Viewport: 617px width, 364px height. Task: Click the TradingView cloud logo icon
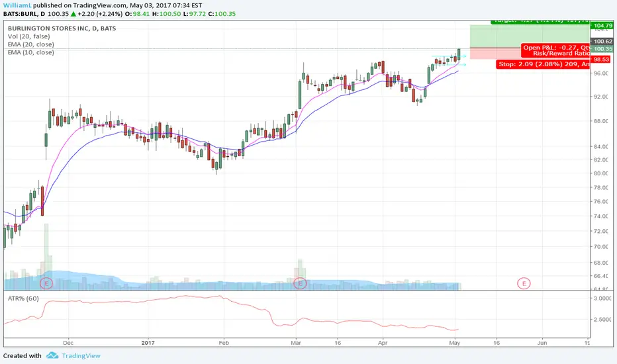52,356
